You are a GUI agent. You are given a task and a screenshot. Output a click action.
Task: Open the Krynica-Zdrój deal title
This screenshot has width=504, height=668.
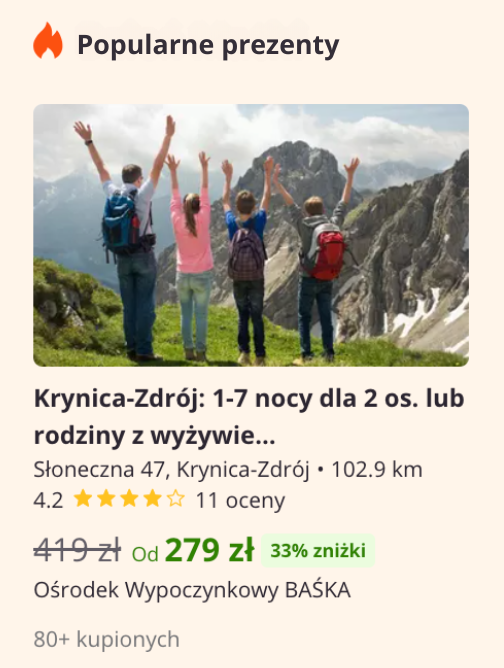(249, 417)
